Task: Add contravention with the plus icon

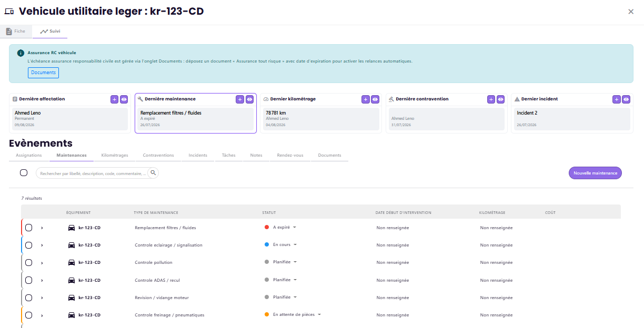Action: [491, 99]
